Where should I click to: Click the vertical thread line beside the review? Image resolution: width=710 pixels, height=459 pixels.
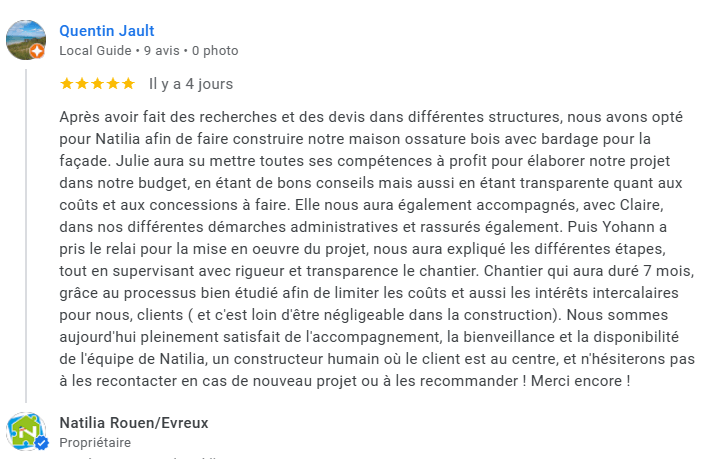[25, 230]
